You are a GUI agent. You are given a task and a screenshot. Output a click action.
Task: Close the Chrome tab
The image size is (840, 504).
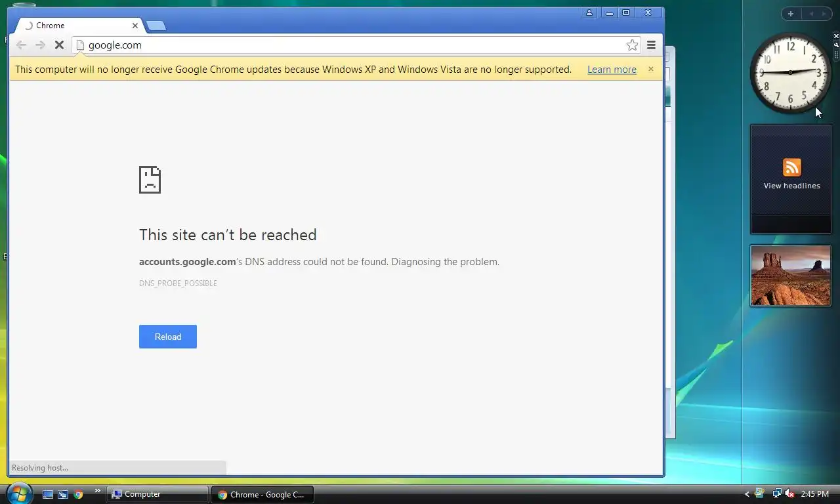[135, 26]
